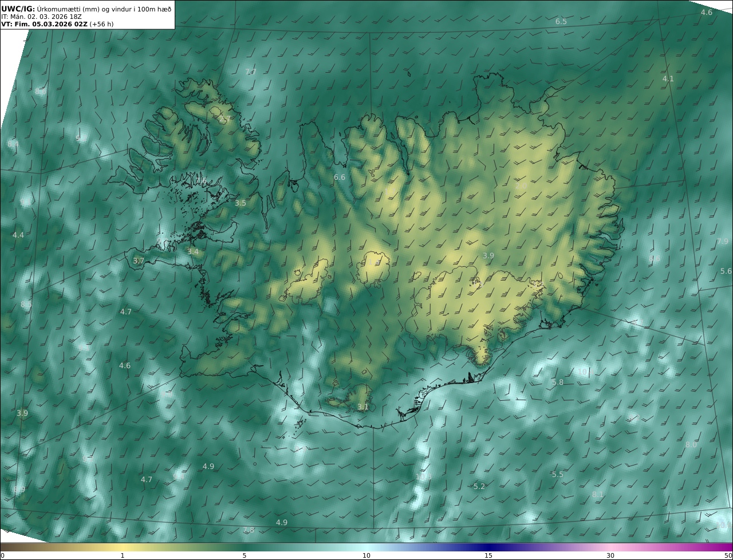Click the valid time 'VT: Fim. 05.03.2026 02Z'
This screenshot has height=560, width=733.
44,25
